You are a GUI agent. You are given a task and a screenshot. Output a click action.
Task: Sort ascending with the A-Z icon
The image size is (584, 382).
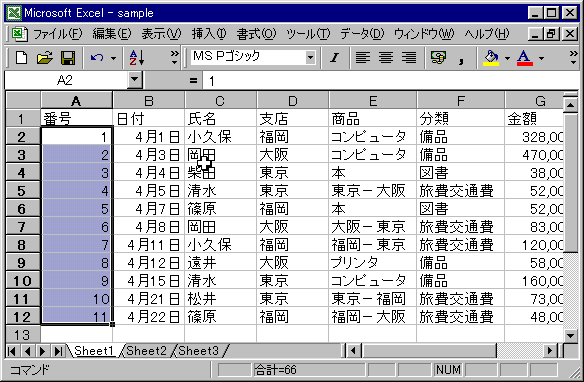coord(137,58)
